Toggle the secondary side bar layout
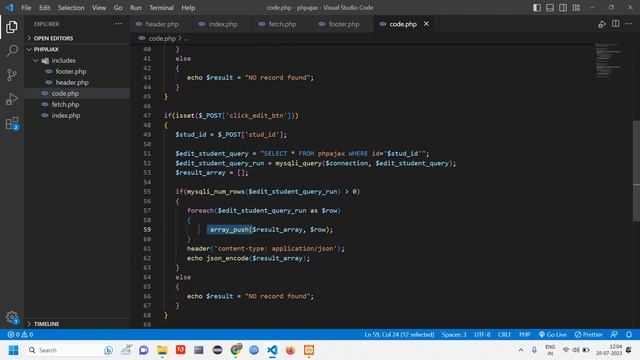This screenshot has height=360, width=640. pyautogui.click(x=563, y=8)
